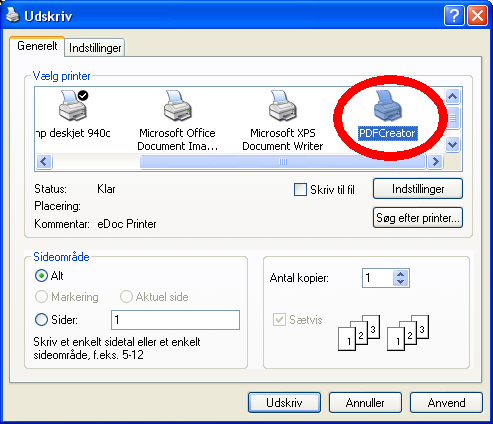Select Microsoft XPS Document Writer printer icon
This screenshot has height=424, width=493.
pyautogui.click(x=283, y=106)
